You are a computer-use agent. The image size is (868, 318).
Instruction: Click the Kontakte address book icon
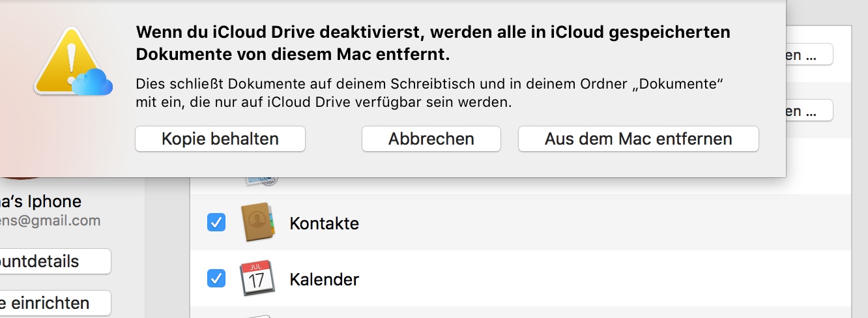tap(257, 223)
